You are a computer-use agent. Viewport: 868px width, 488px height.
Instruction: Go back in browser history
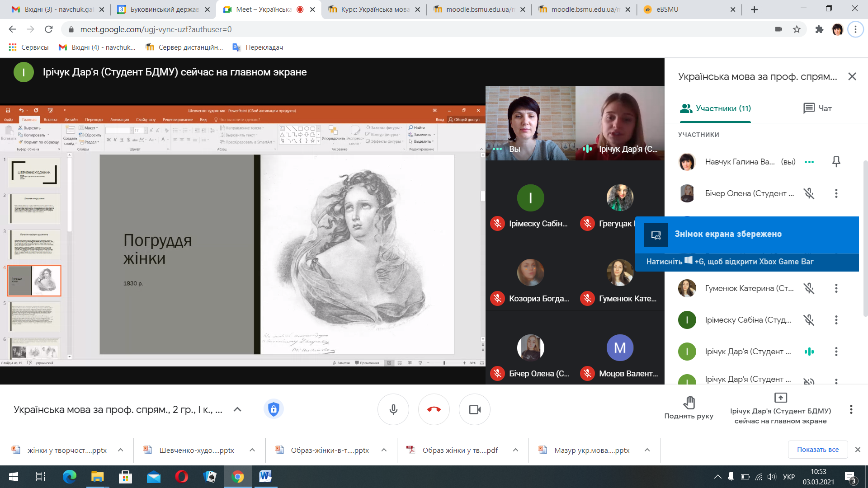pos(13,29)
